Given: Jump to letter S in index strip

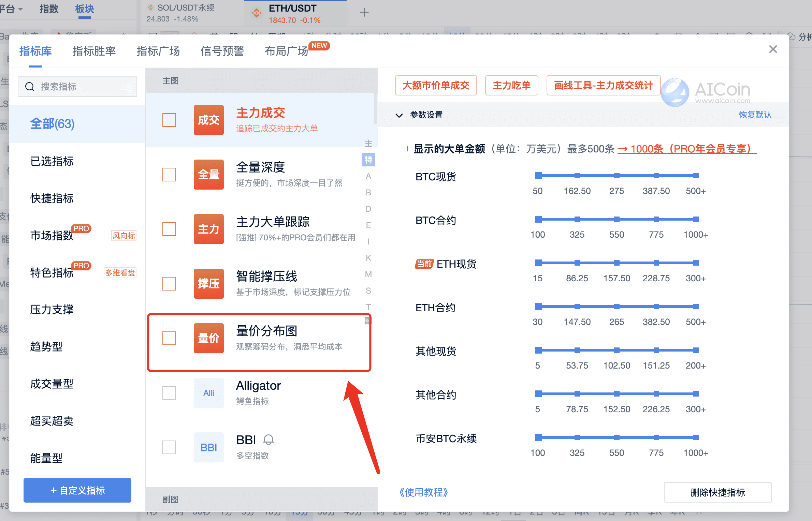Looking at the screenshot, I should 368,291.
